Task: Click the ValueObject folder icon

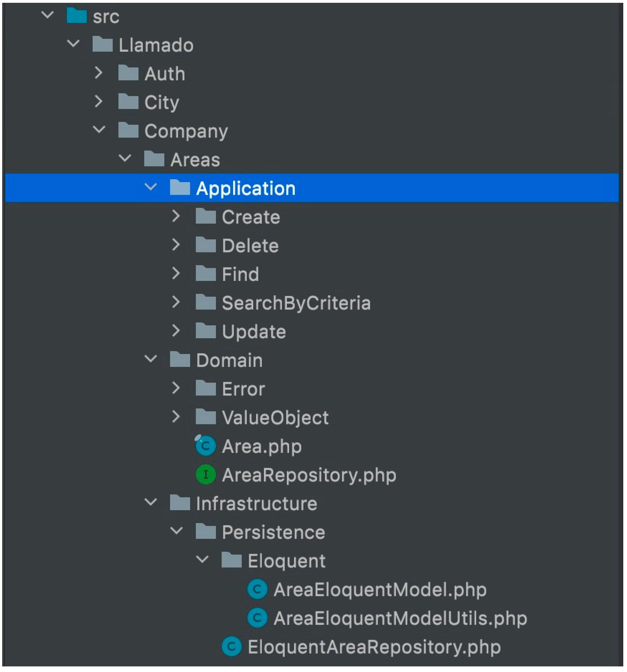Action: (205, 418)
